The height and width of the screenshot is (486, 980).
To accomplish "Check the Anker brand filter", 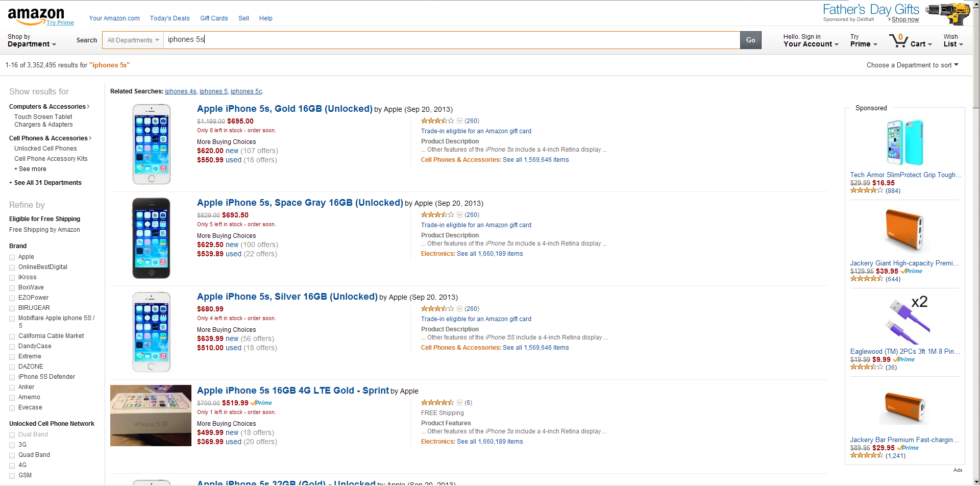I will point(12,387).
